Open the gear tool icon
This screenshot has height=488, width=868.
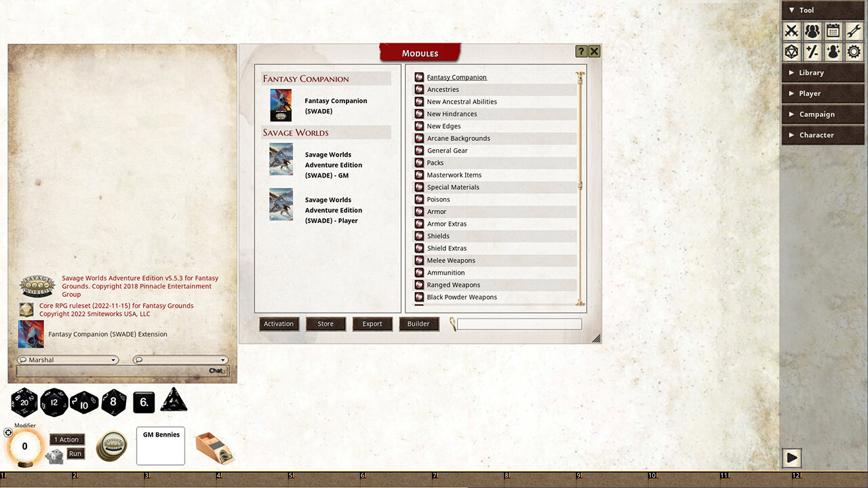click(854, 52)
